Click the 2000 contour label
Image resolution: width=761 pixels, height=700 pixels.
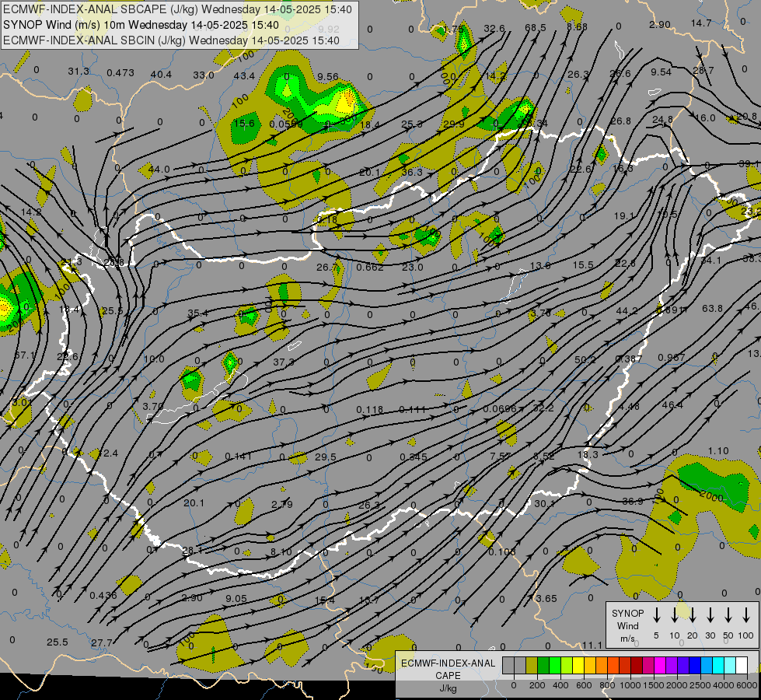712,495
